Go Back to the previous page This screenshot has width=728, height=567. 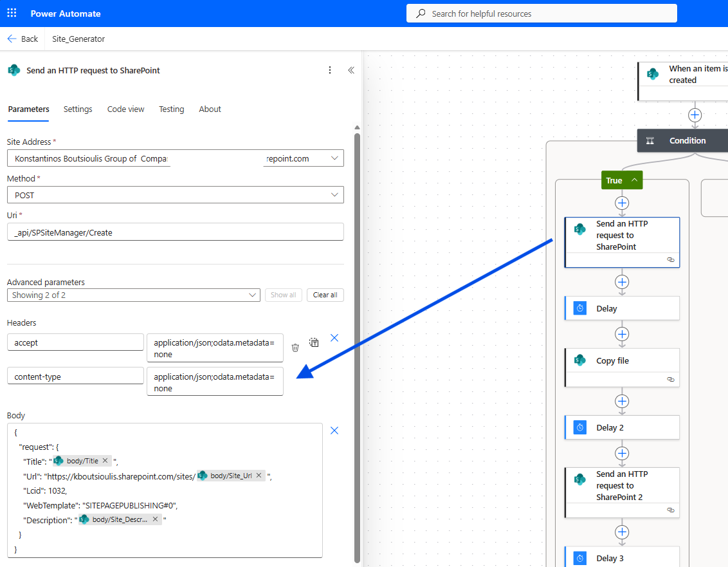(23, 39)
